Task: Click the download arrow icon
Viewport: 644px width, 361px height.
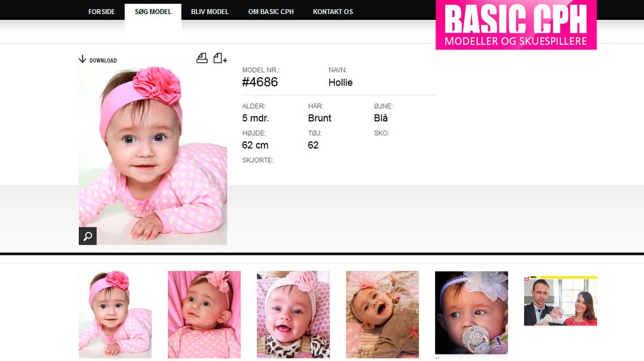Action: [82, 59]
